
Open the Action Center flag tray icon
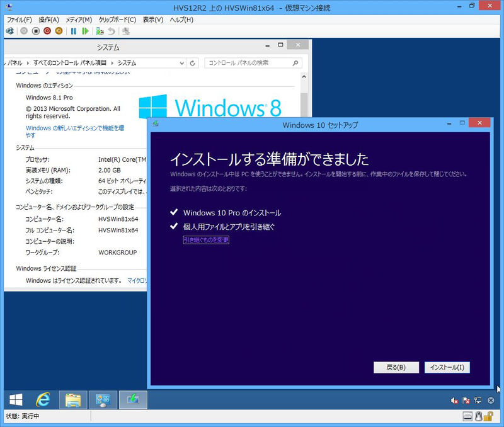466,401
